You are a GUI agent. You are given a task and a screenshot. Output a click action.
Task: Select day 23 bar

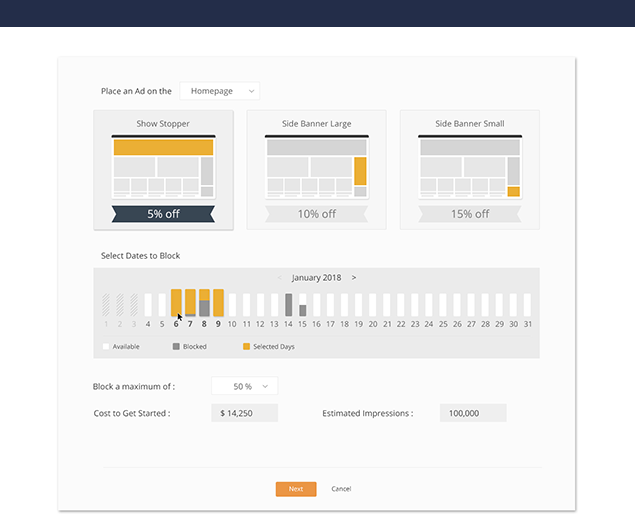click(x=415, y=305)
